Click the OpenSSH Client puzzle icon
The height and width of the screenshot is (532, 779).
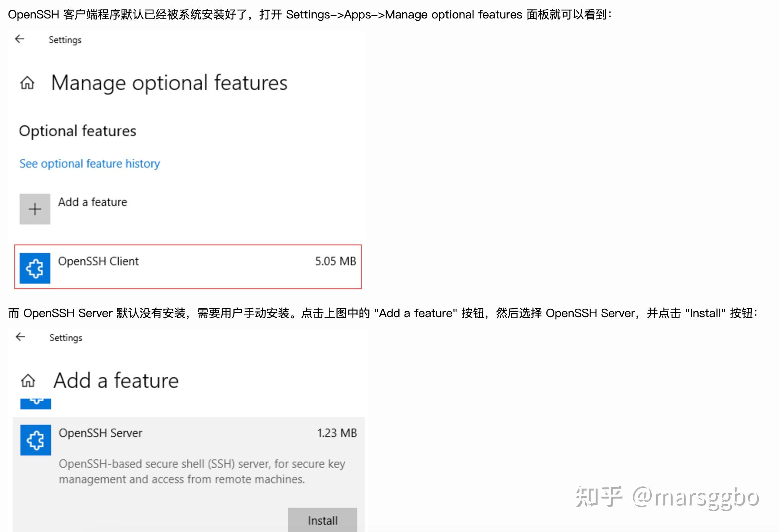pos(35,268)
